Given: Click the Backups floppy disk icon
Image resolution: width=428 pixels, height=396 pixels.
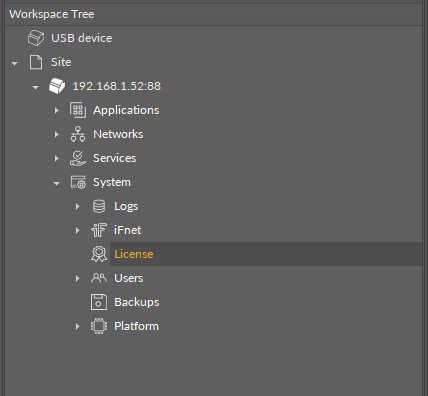Looking at the screenshot, I should pos(99,302).
